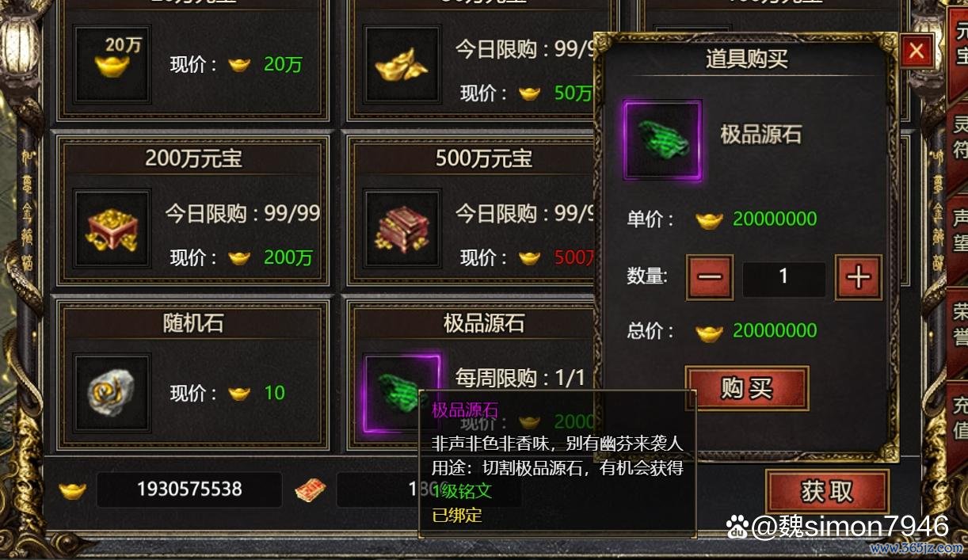Screen dimensions: 968x560
Task: Click the 500万元宝 red chest icon
Action: click(402, 228)
